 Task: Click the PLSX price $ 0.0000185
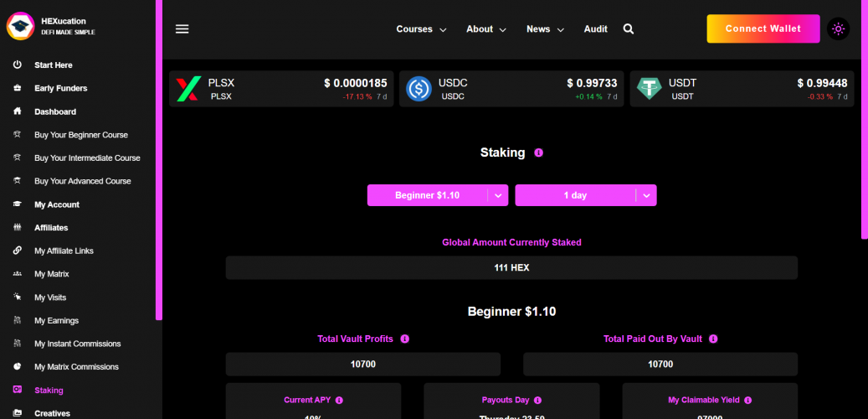click(356, 83)
